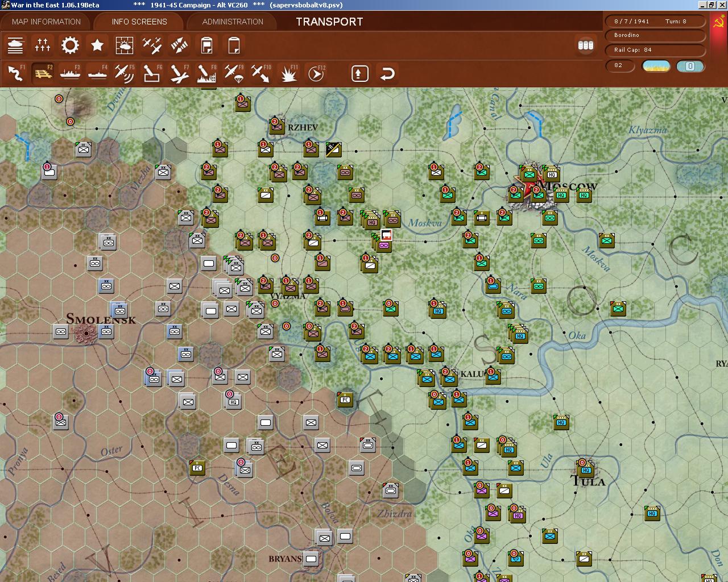Select F4 amphibious transport mode
Screen dimensions: 728x582
coord(97,73)
